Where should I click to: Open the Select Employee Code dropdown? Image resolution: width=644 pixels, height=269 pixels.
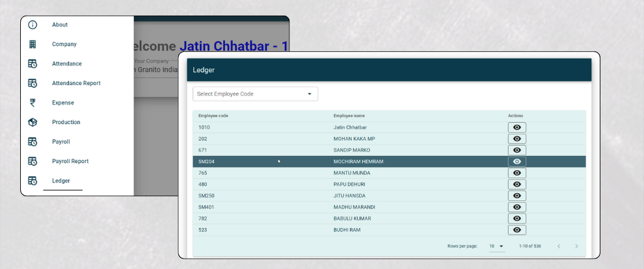coord(255,94)
